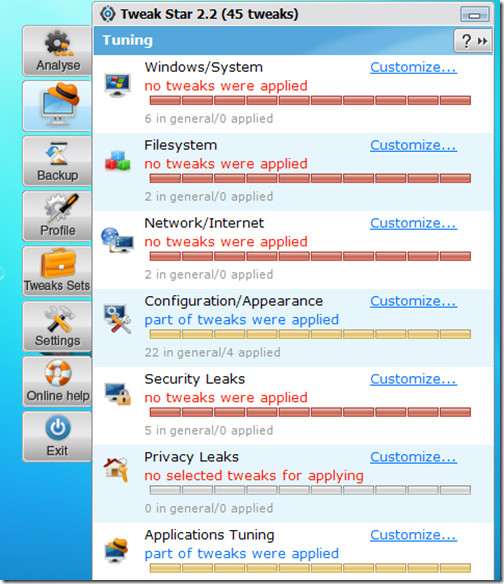Open Customize link for Windows/System
The width and height of the screenshot is (504, 584).
(x=413, y=67)
